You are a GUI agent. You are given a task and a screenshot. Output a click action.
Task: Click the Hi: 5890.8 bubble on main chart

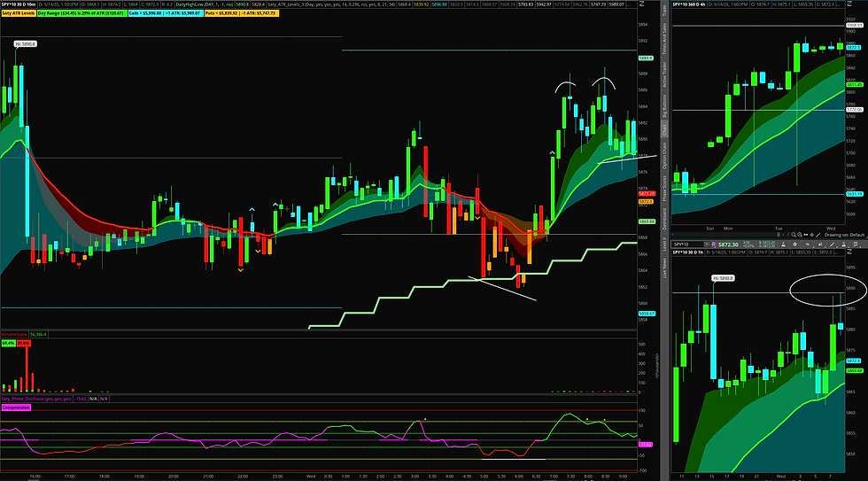pos(26,43)
